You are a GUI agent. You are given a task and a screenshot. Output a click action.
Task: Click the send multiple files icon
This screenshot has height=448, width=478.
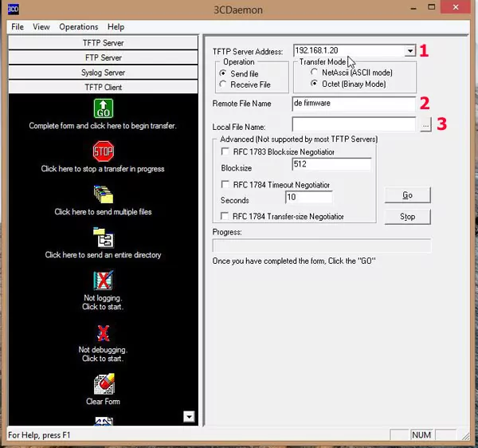pyautogui.click(x=103, y=194)
